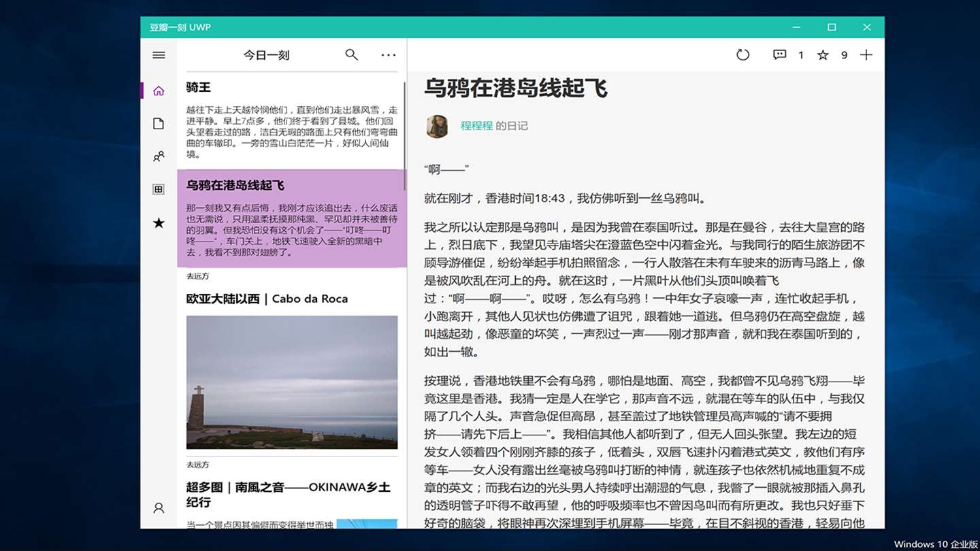980x551 pixels.
Task: Open the user account icon
Action: [x=159, y=507]
